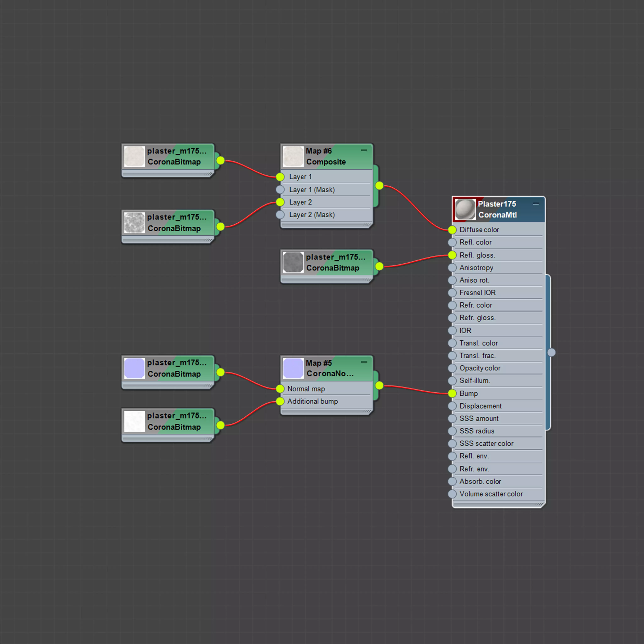Click the Normal map input socket
Image resolution: width=644 pixels, height=644 pixels.
pos(280,389)
